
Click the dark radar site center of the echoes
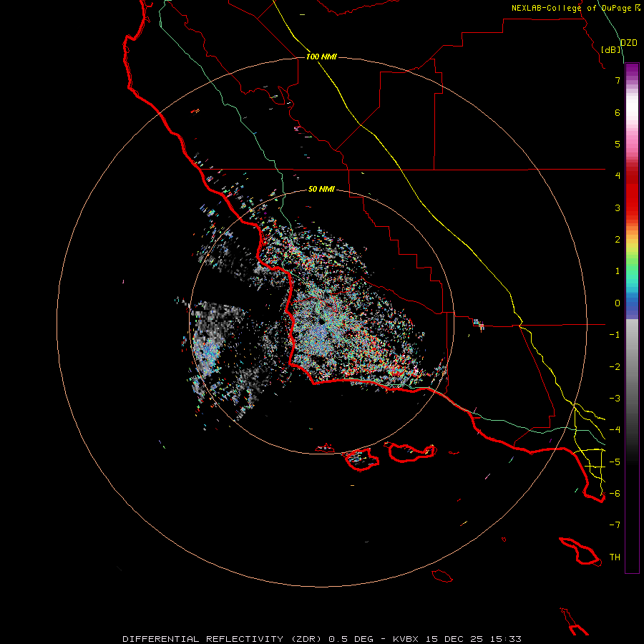tap(321, 321)
